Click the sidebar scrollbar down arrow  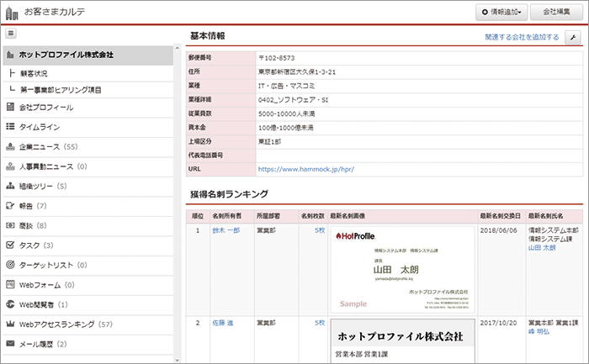point(178,360)
